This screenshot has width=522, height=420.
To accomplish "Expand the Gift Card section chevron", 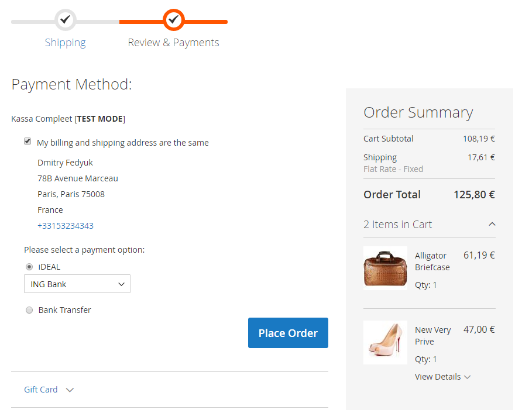I will 70,390.
